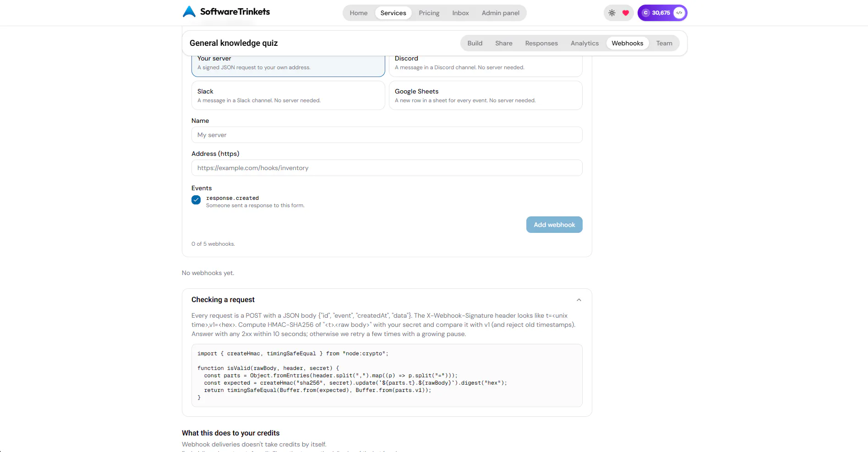
Task: Open the Home nav item
Action: tap(359, 13)
